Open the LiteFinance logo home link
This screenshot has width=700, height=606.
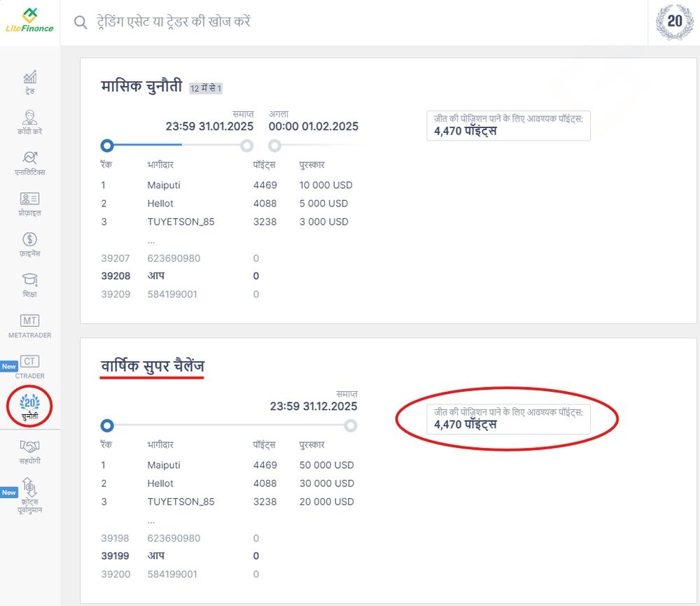coord(29,20)
